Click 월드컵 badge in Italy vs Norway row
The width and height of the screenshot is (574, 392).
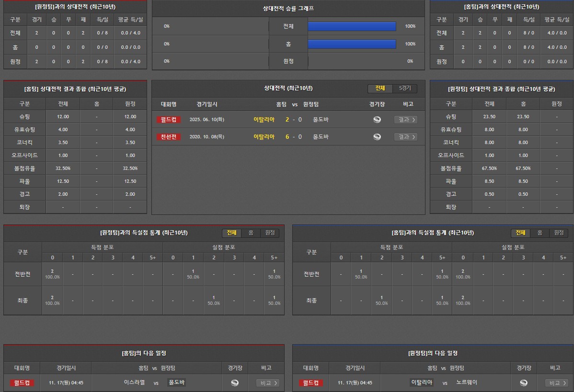[x=311, y=383]
